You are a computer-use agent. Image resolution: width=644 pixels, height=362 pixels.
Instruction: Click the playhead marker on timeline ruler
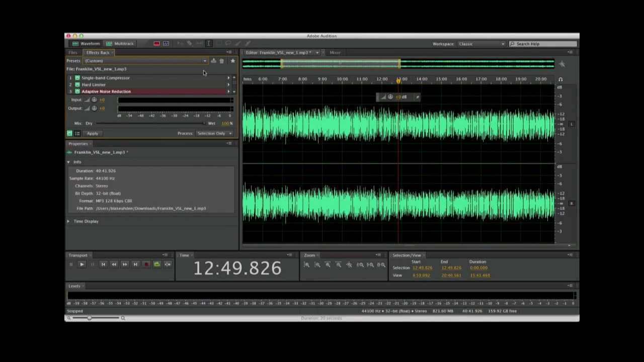pyautogui.click(x=398, y=80)
